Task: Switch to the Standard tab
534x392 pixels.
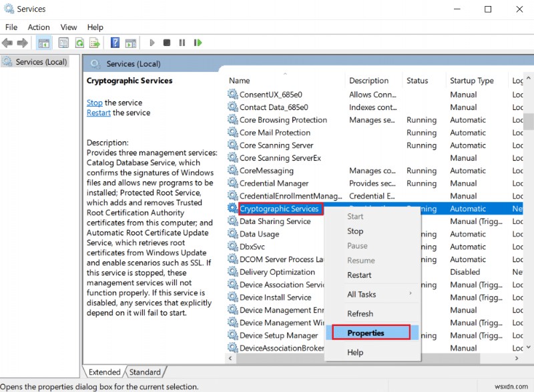Action: pyautogui.click(x=146, y=372)
